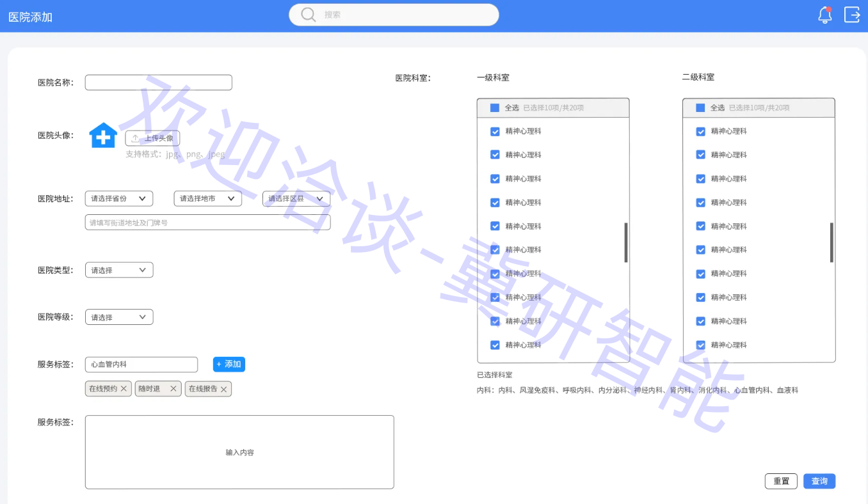Remove the 在线预约 tag

124,389
